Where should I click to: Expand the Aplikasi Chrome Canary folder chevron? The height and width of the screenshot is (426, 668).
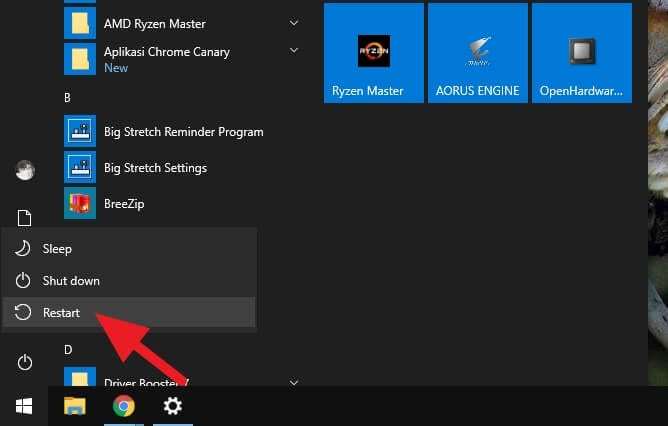294,51
